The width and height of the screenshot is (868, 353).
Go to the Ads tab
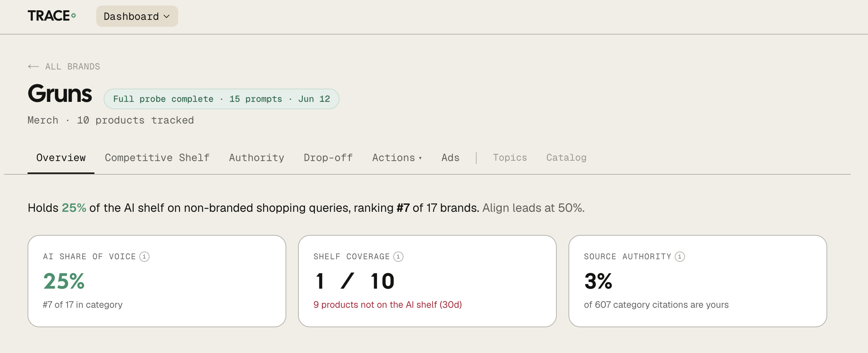tap(450, 158)
